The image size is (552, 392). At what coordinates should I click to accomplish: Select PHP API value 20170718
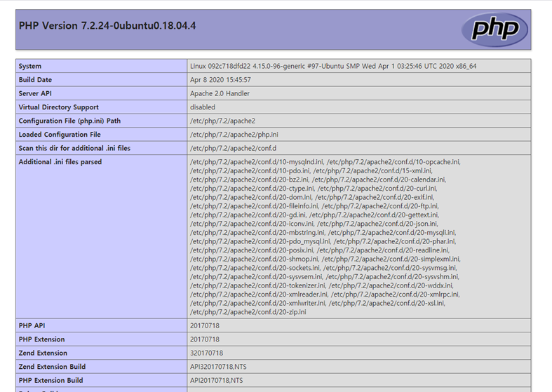point(205,326)
